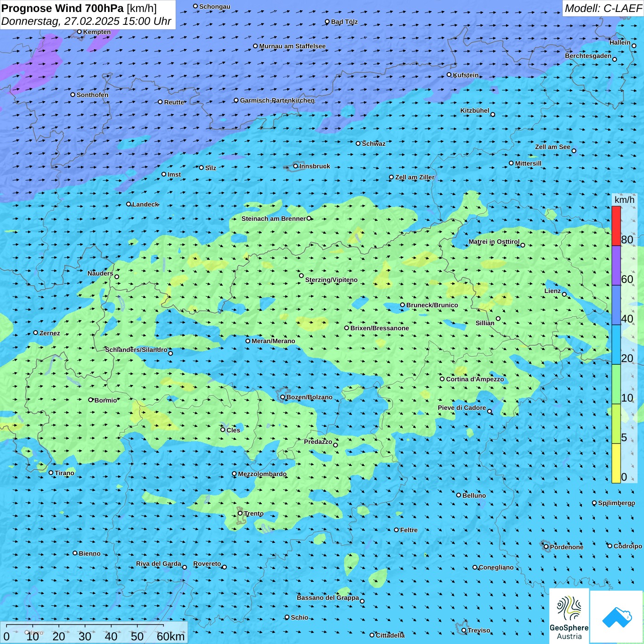The width and height of the screenshot is (644, 644).
Task: Click the 'Modell: C-LAEF' label
Action: coord(603,8)
